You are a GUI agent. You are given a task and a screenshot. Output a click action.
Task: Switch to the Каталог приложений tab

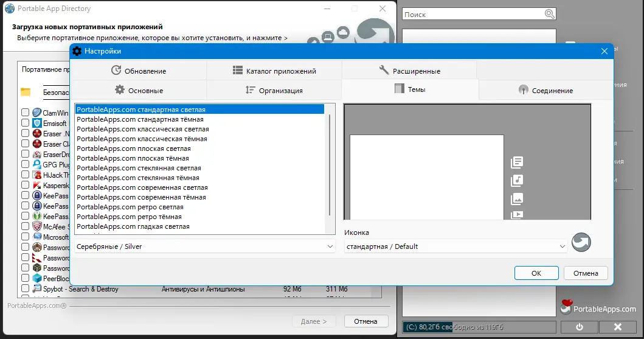click(x=274, y=71)
